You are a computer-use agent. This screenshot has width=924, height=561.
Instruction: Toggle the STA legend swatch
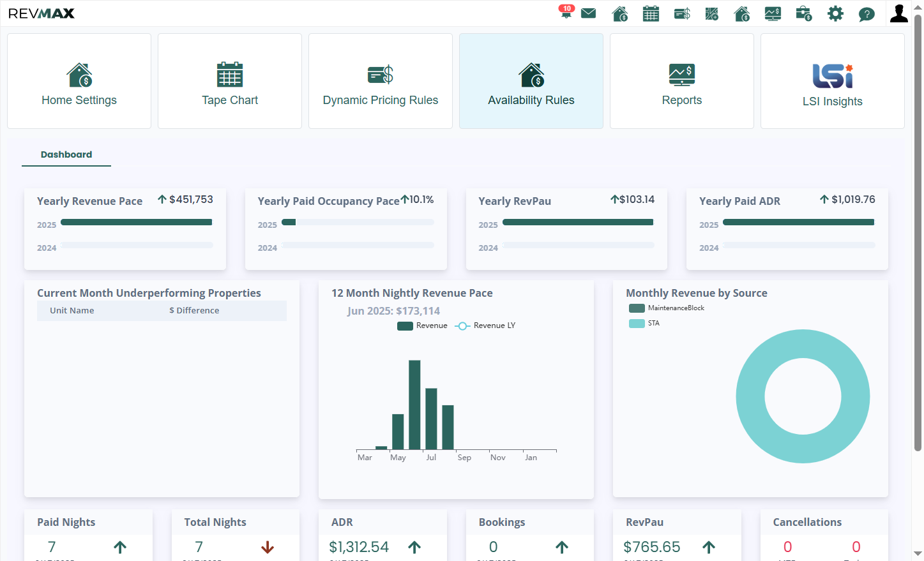tap(637, 324)
